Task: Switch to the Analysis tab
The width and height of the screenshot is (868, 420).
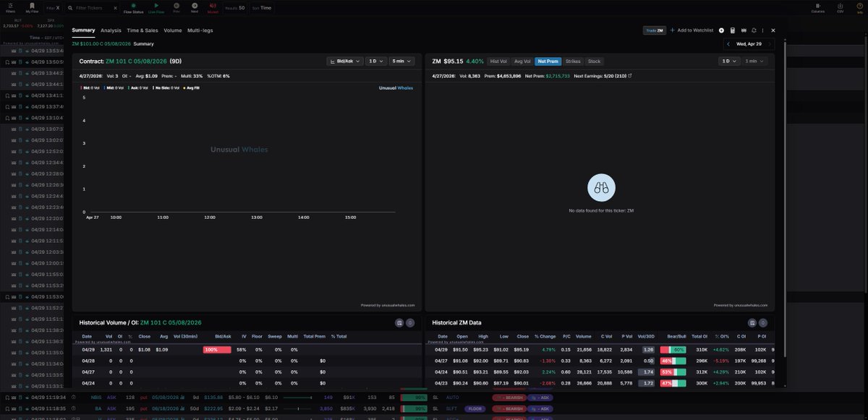Action: click(x=111, y=30)
